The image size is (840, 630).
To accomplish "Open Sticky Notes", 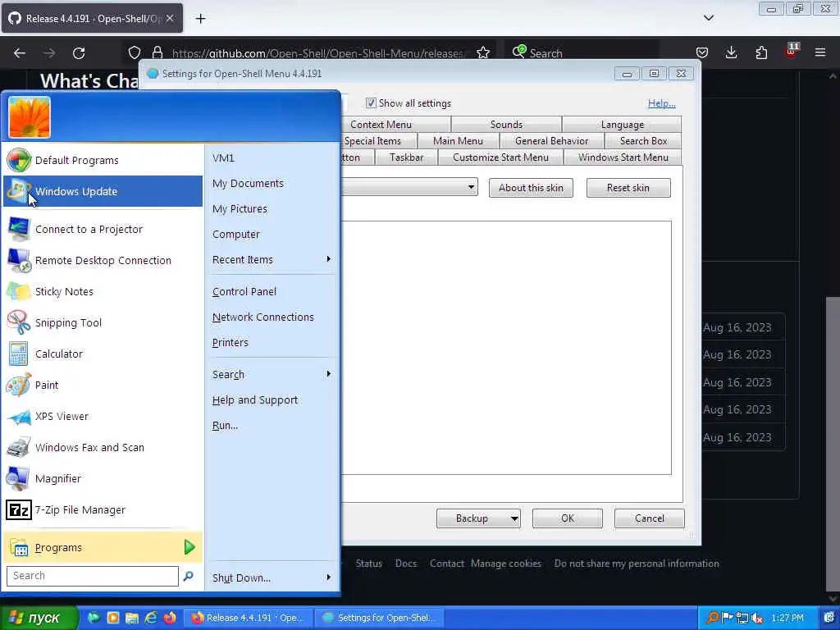I will [103, 291].
